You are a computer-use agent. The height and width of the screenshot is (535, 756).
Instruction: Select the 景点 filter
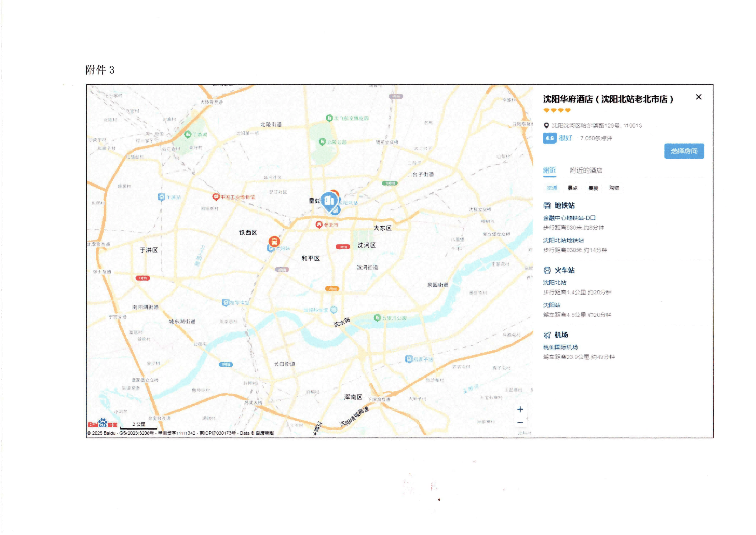tap(573, 188)
